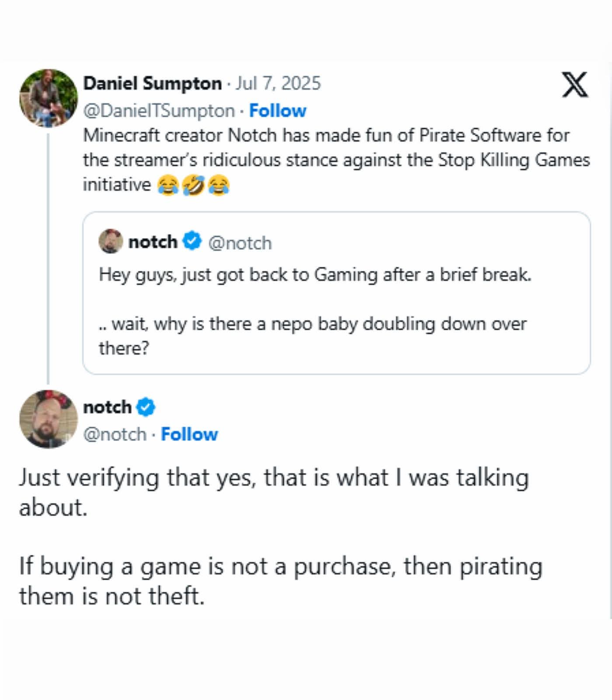Click the @notch handle in quoted tweet

click(x=240, y=243)
